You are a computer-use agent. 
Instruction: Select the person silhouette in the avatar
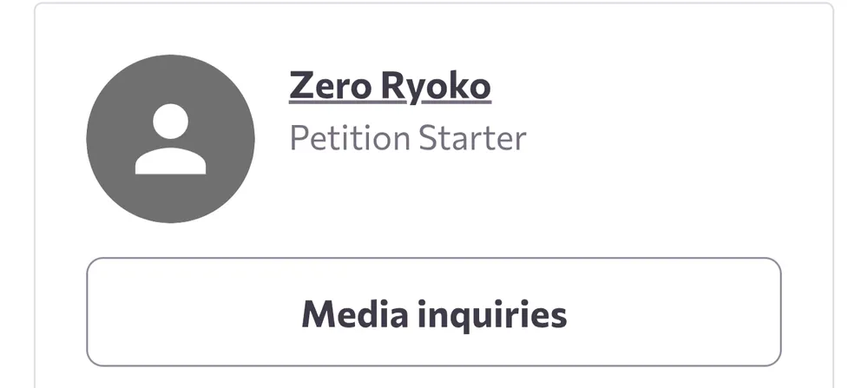click(171, 141)
